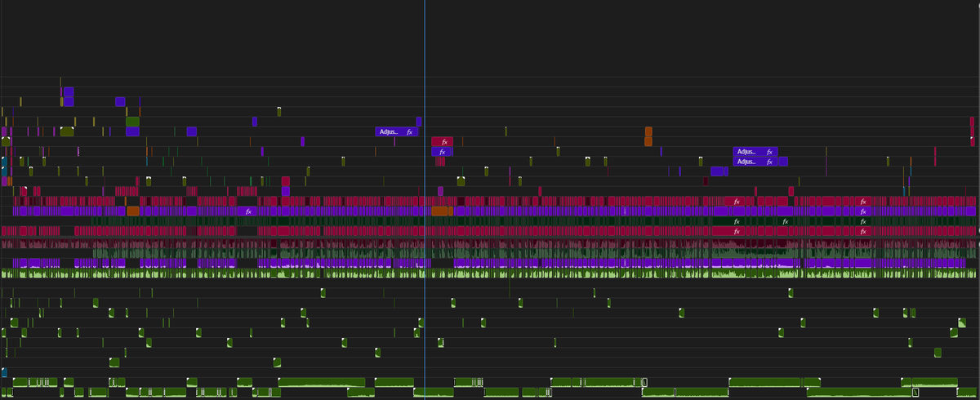Click the fx badge on the lower right Adjus... clip

pos(769,162)
